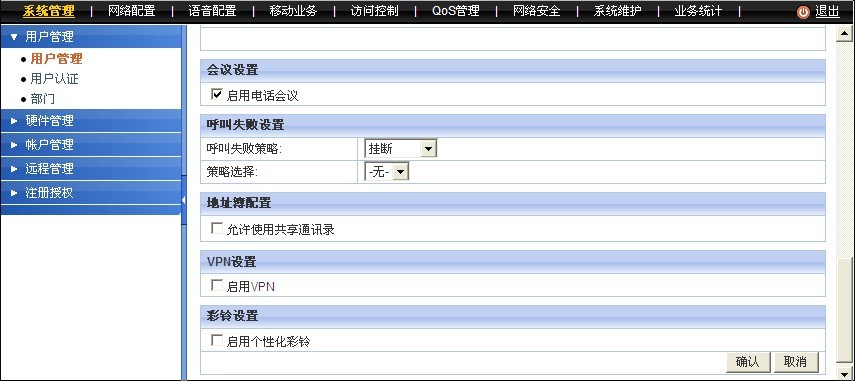Click the vertical scrollbar thumb

coord(844,311)
